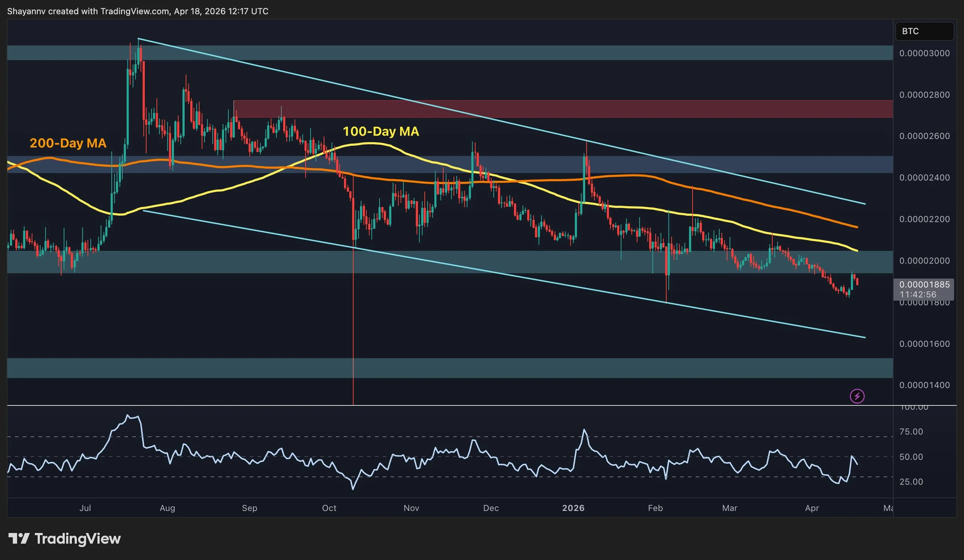964x560 pixels.
Task: Click the 2026 year marker on time axis
Action: pyautogui.click(x=573, y=508)
